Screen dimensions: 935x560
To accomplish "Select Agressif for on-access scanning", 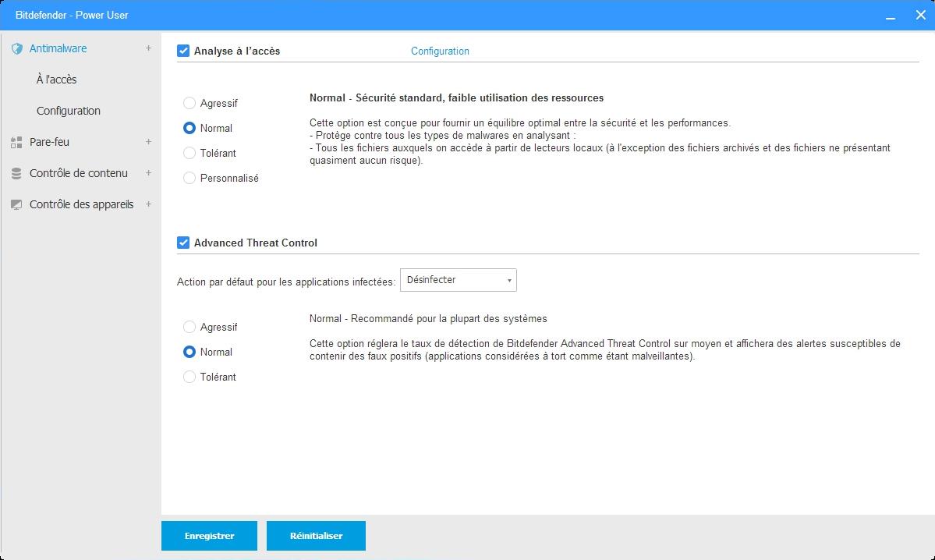I will (189, 103).
